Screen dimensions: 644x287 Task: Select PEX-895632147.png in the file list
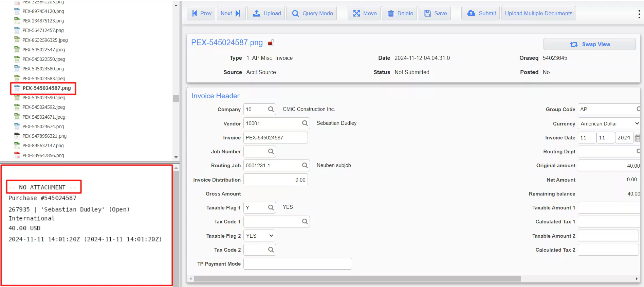point(43,146)
